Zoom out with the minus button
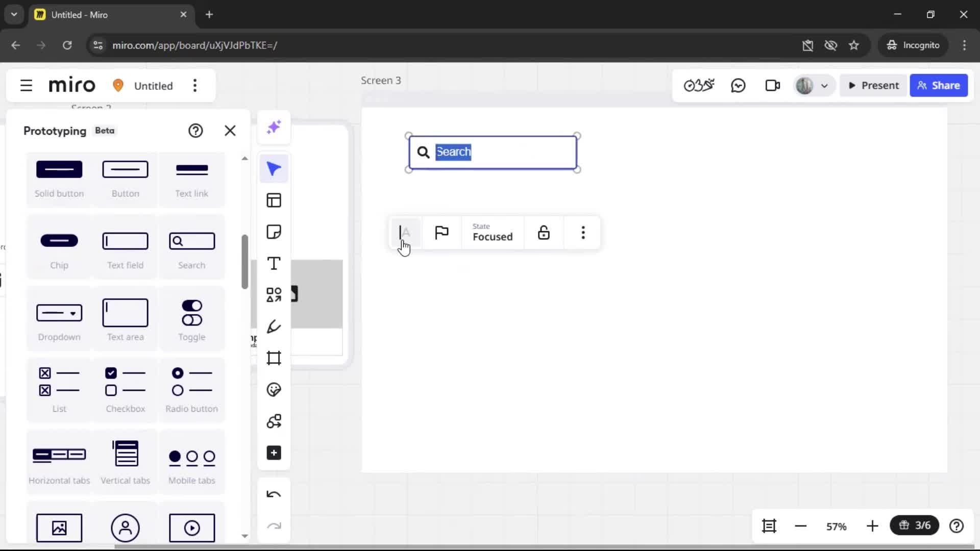 801,526
